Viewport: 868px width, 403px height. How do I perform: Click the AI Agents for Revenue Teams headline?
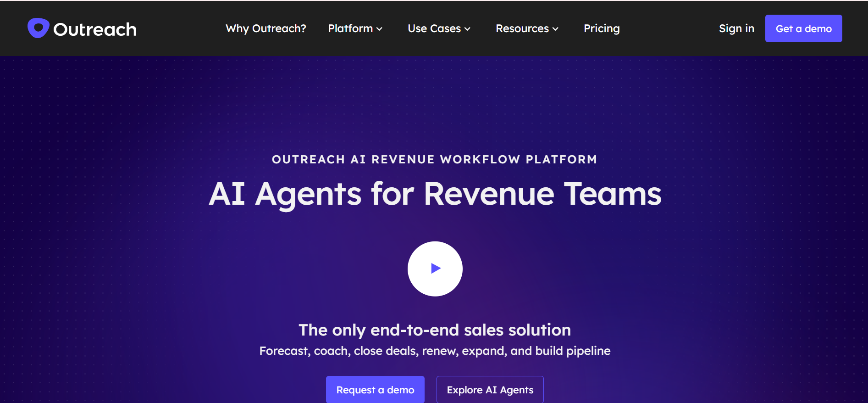pos(435,194)
